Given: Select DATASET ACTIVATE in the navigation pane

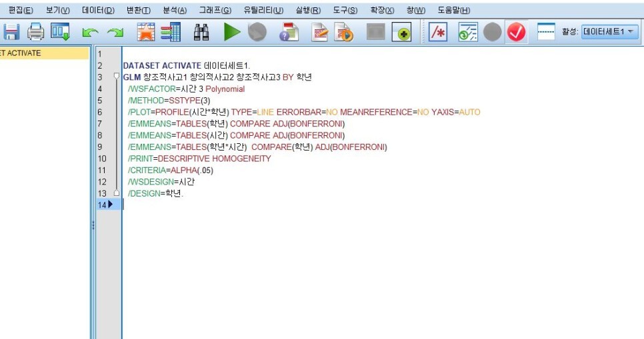Looking at the screenshot, I should [44, 53].
